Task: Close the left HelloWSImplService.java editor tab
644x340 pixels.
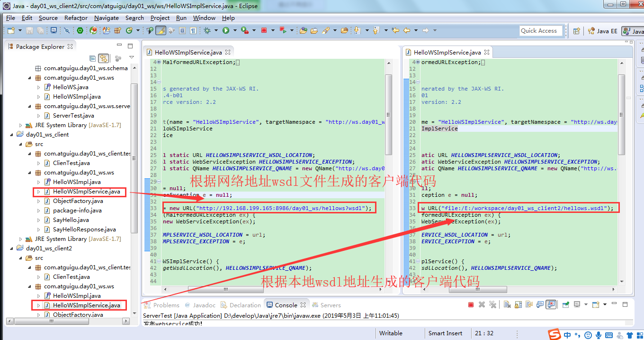Action: (x=228, y=52)
